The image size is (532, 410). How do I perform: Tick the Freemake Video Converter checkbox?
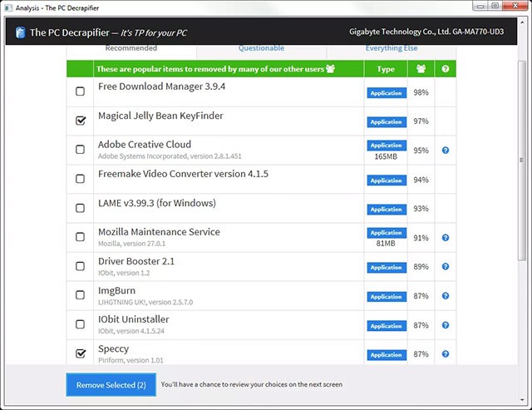pos(81,179)
